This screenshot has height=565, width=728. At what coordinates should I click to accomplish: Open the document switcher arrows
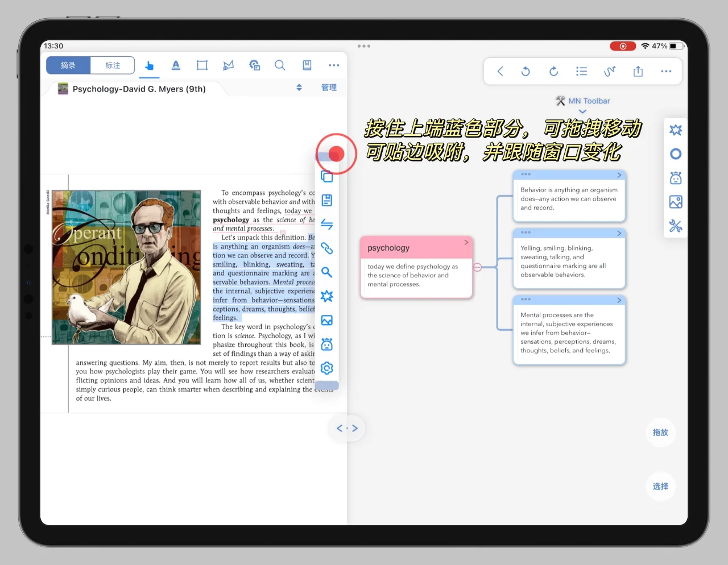(x=299, y=88)
